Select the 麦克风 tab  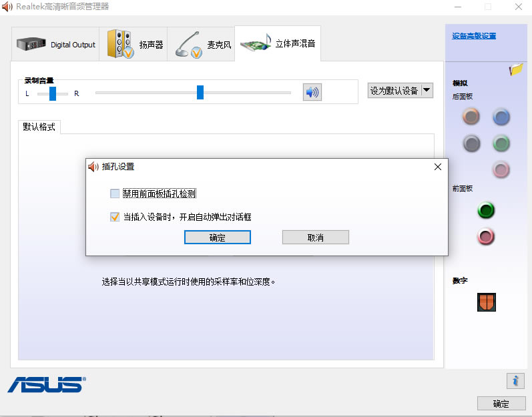(202, 45)
